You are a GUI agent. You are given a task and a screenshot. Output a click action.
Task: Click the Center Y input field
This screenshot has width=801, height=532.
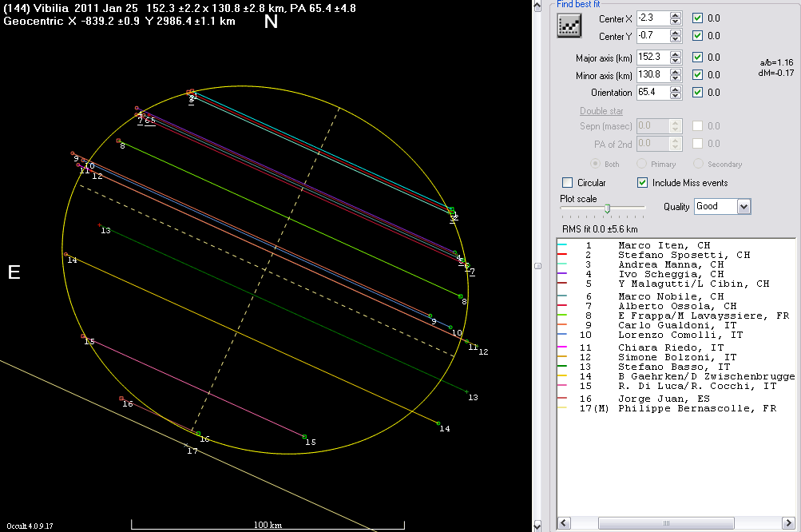pos(652,36)
